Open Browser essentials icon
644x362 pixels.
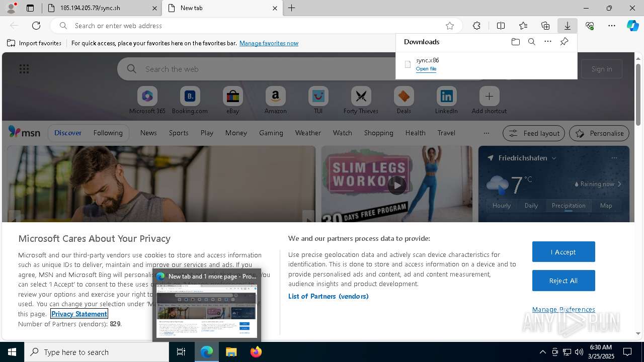590,26
